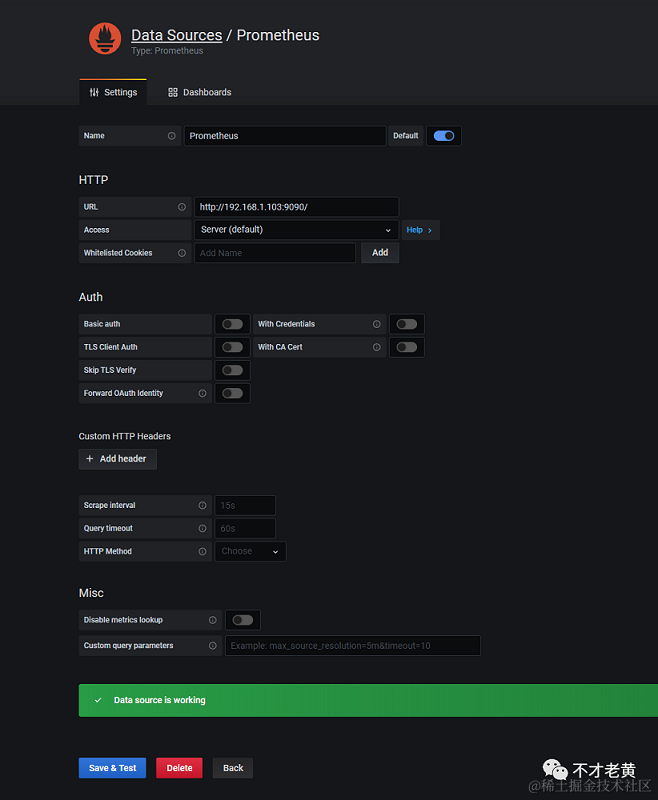This screenshot has width=658, height=800.
Task: Click the Settings tab sliders icon
Action: pos(94,92)
